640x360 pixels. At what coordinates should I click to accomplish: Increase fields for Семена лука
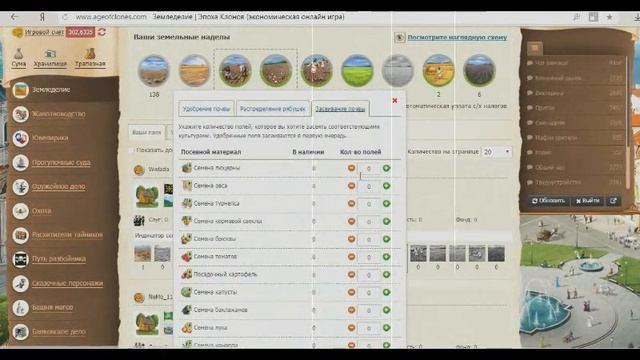[386, 328]
